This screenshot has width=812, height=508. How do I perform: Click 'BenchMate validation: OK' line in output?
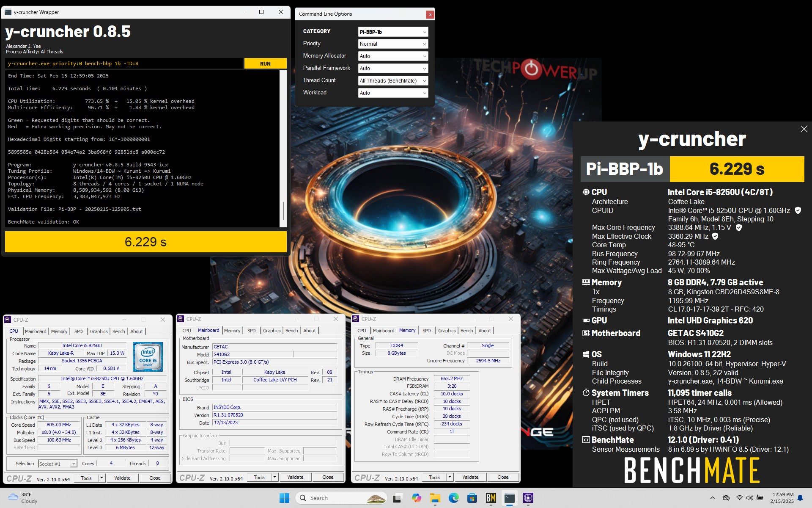tap(44, 222)
